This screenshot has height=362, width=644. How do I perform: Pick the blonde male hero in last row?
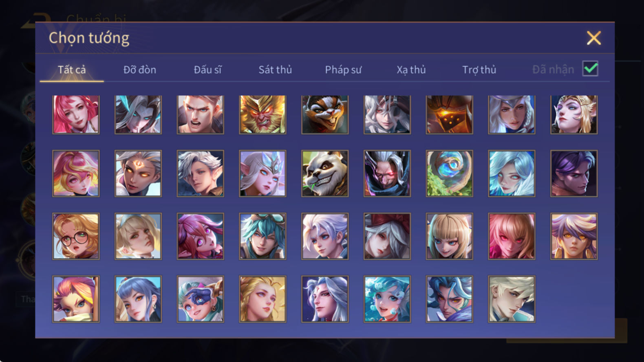pos(512,299)
